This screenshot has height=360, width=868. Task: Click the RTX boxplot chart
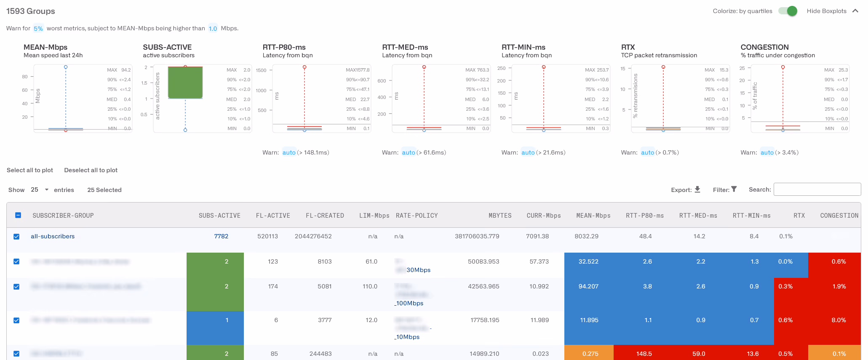[681, 99]
